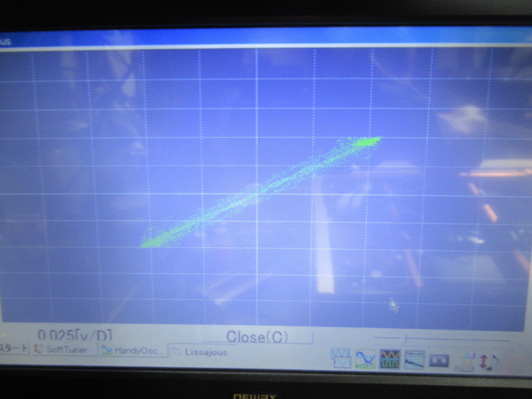
Task: Click the cassette tape recorder tray icon
Action: [x=438, y=361]
